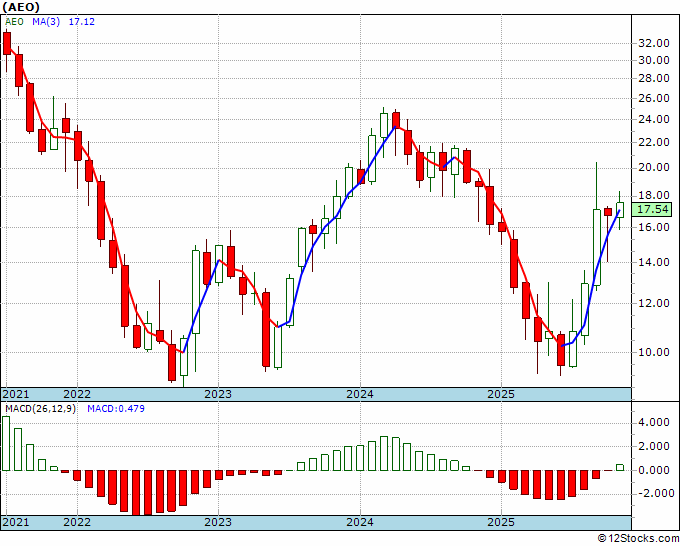The height and width of the screenshot is (546, 680).
Task: Click the 28.00 price axis label
Action: [654, 78]
